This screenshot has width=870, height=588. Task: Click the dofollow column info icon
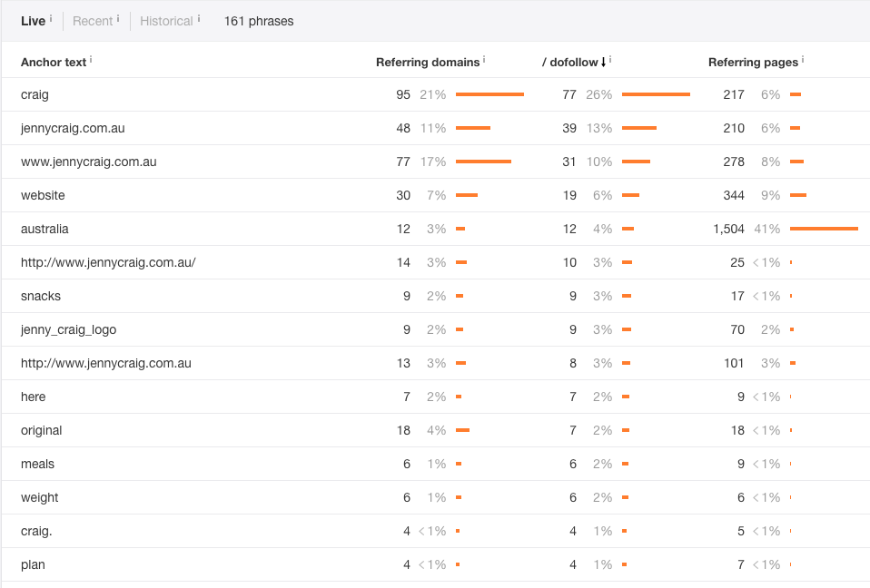coord(610,60)
